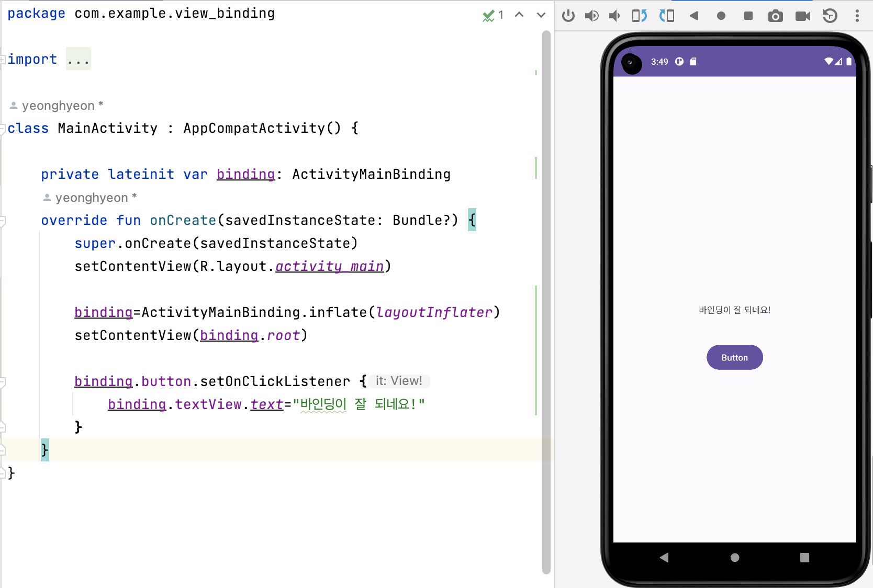The height and width of the screenshot is (588, 873).
Task: Click the super.onCreate call line
Action: (x=216, y=243)
